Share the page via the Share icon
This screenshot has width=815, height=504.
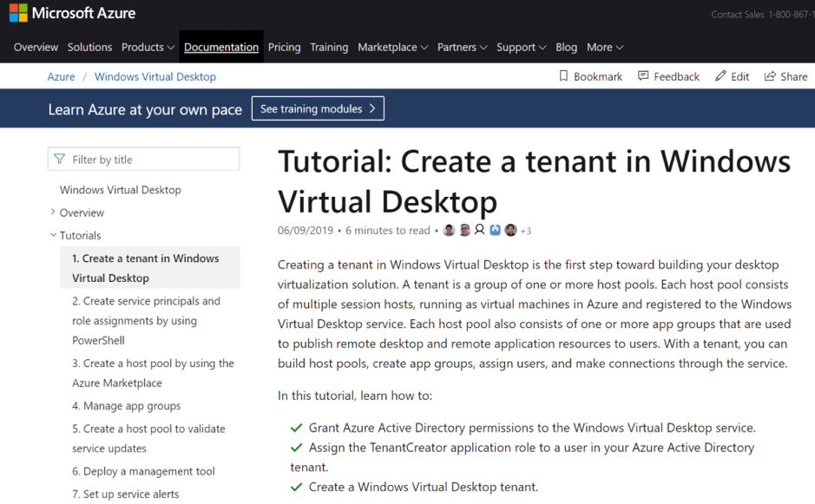785,76
